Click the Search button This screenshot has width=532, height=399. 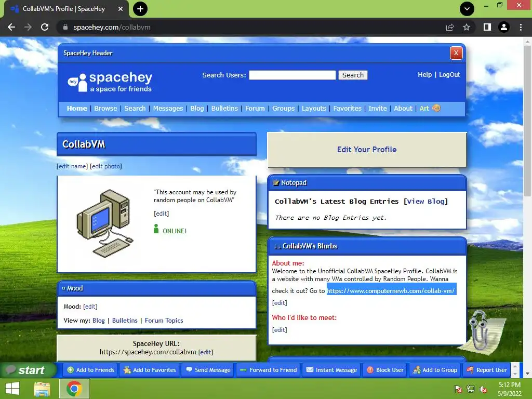pyautogui.click(x=353, y=75)
